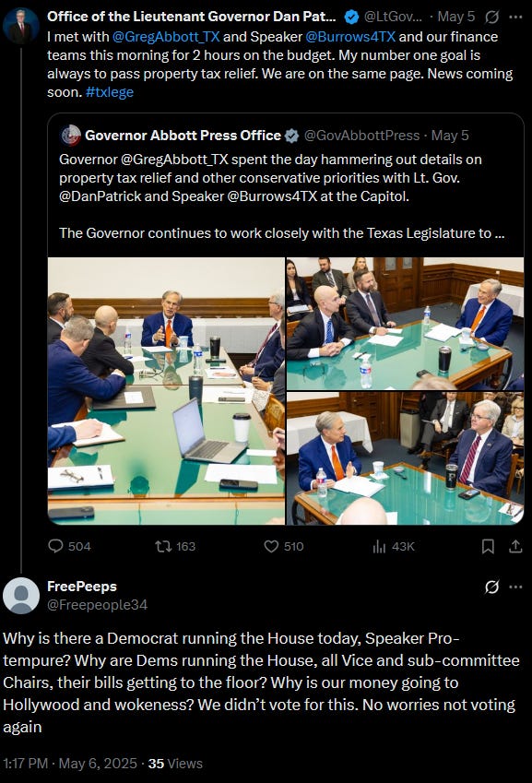Image resolution: width=532 pixels, height=783 pixels.
Task: Open more options on FreePeeps reply
Action: click(515, 587)
